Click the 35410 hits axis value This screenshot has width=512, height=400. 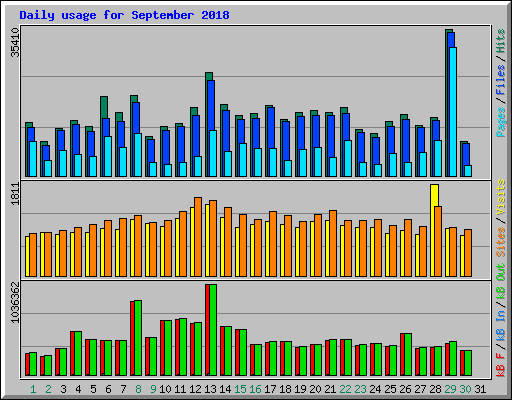pos(15,42)
